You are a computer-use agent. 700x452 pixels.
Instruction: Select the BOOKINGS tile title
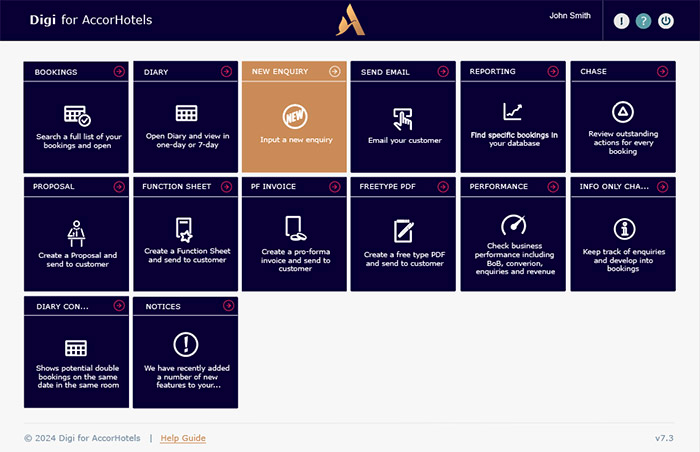click(56, 72)
